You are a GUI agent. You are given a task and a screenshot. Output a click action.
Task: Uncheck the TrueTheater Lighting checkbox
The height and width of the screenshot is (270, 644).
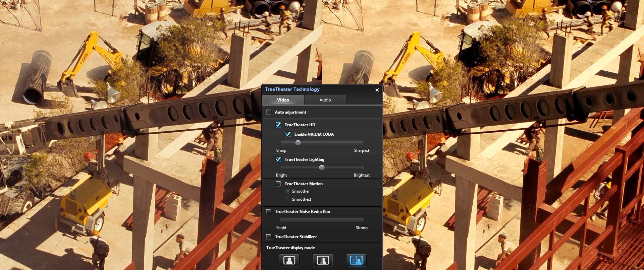coord(278,159)
